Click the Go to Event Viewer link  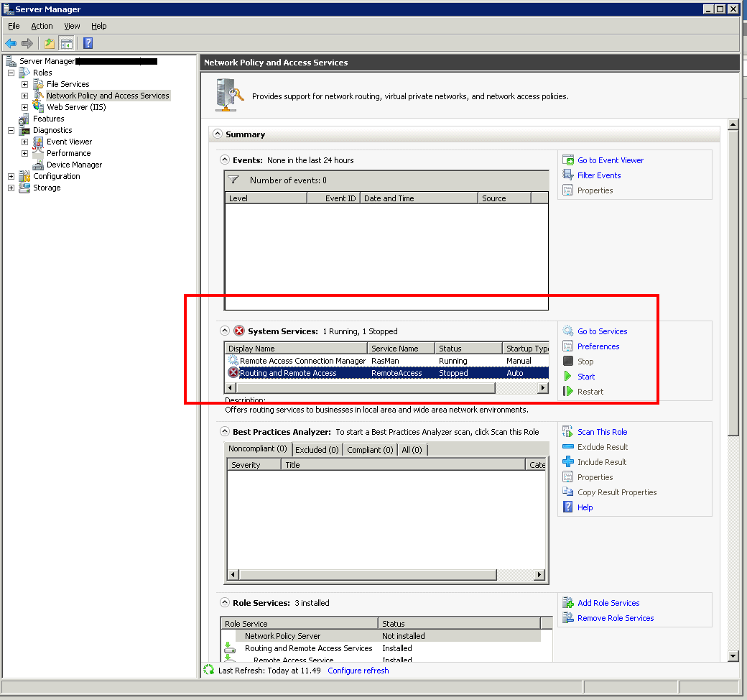point(611,160)
